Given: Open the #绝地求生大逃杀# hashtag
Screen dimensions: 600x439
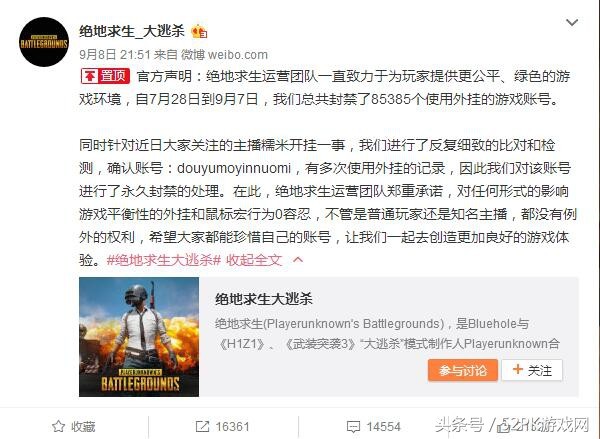Looking at the screenshot, I should [164, 260].
